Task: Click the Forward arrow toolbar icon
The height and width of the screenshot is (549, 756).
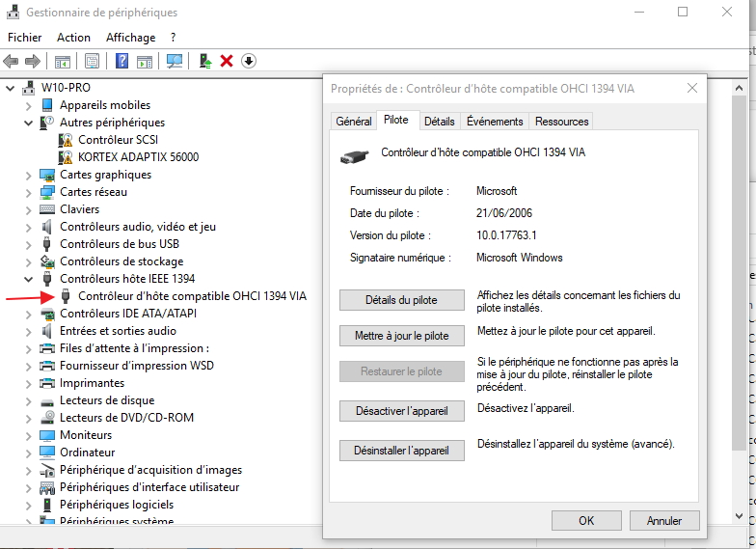Action: tap(33, 62)
